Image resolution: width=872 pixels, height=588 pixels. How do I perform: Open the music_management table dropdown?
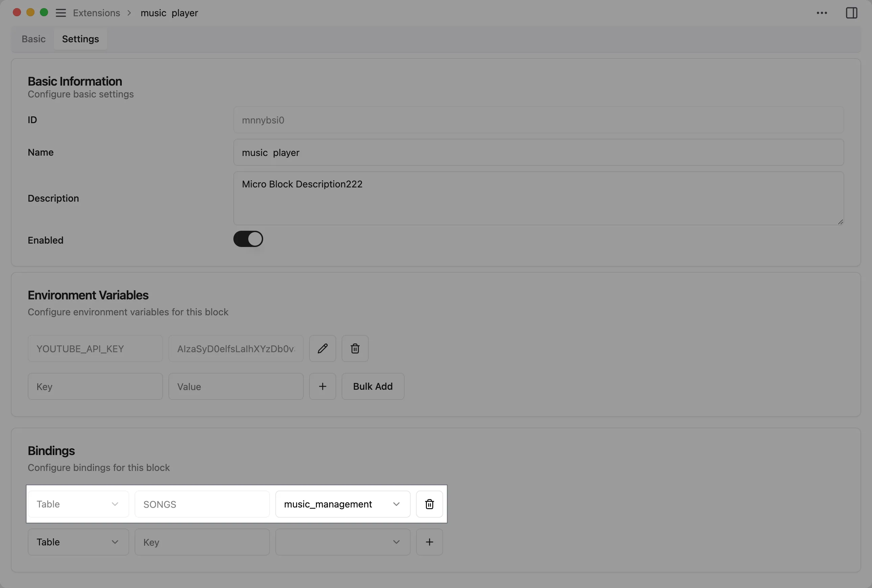[x=342, y=504]
